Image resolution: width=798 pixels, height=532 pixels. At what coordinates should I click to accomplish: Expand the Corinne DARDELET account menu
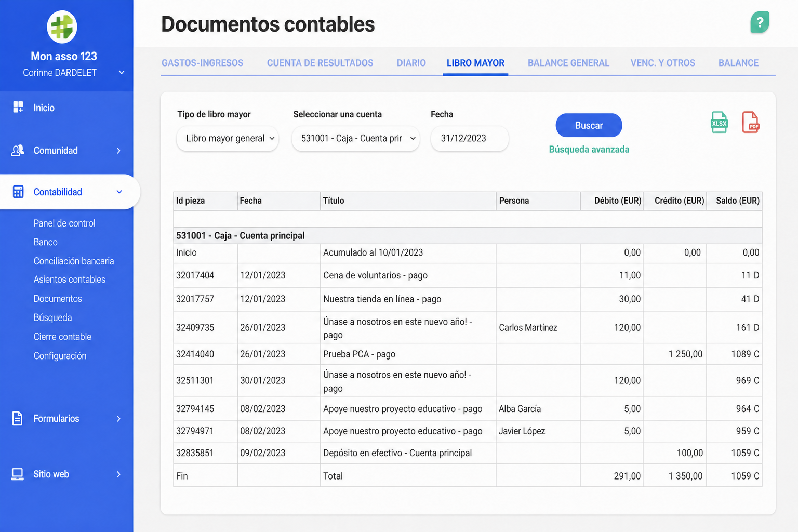tap(122, 72)
